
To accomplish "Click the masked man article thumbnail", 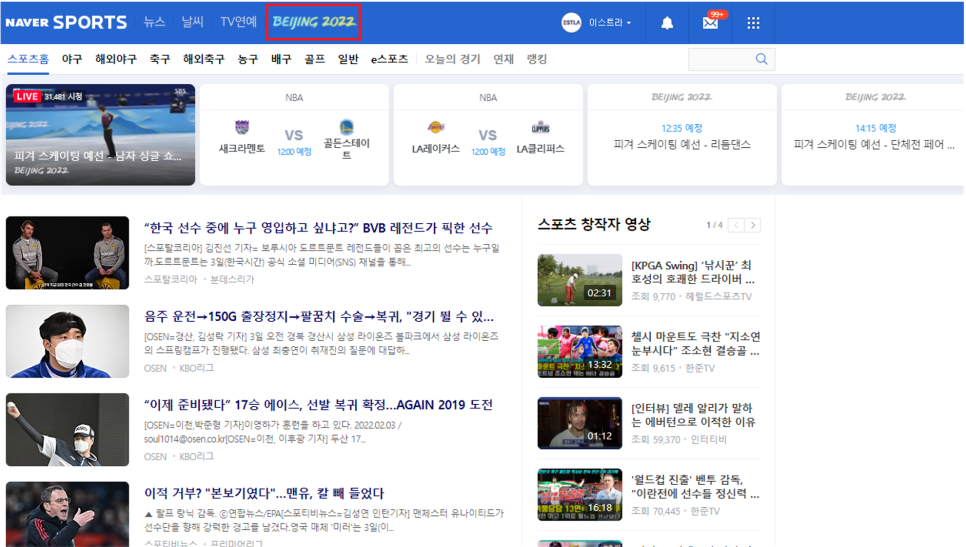I will click(68, 341).
